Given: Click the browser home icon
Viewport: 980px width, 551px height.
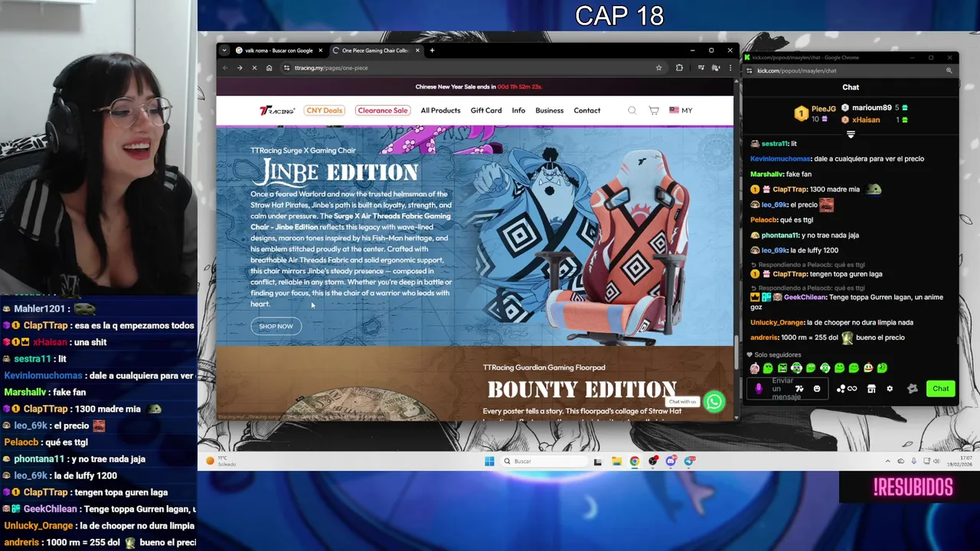Looking at the screenshot, I should tap(269, 68).
